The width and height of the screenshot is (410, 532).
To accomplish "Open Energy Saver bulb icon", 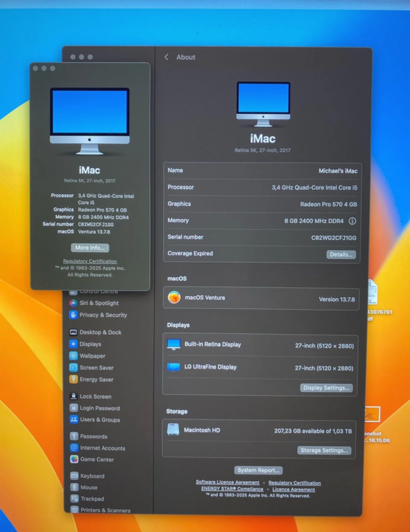I will [73, 379].
